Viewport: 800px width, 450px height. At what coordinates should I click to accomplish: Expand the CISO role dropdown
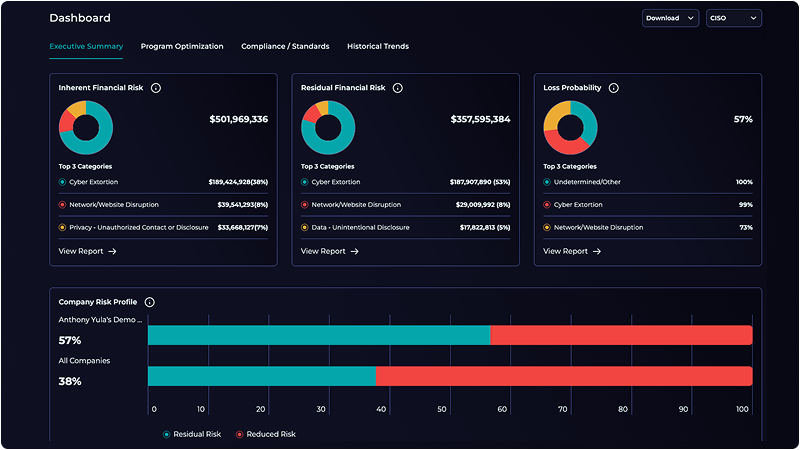(733, 18)
